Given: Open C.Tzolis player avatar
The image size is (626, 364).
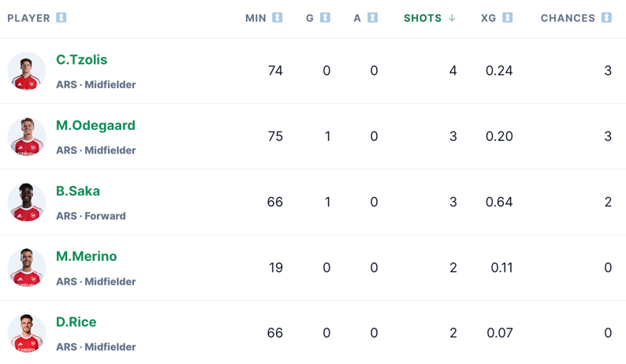Looking at the screenshot, I should click(27, 71).
